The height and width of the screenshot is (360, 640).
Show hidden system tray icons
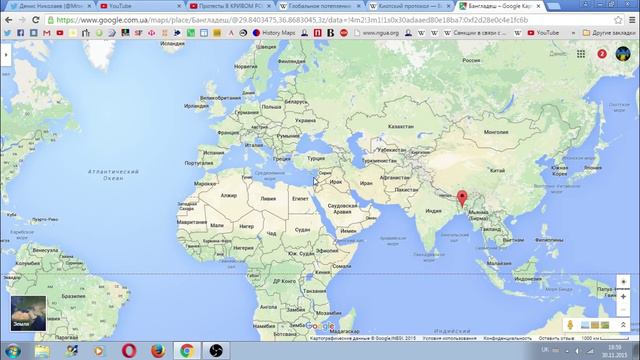(567, 351)
